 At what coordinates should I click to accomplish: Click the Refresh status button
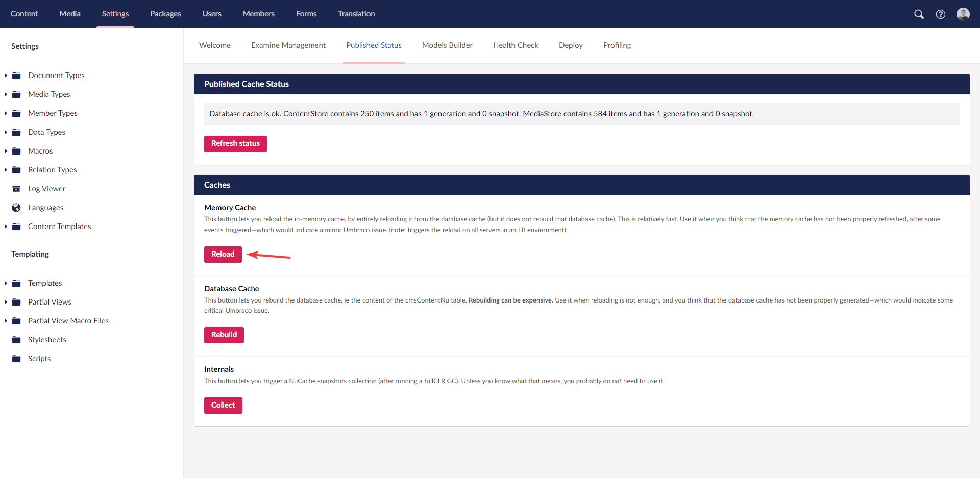235,143
